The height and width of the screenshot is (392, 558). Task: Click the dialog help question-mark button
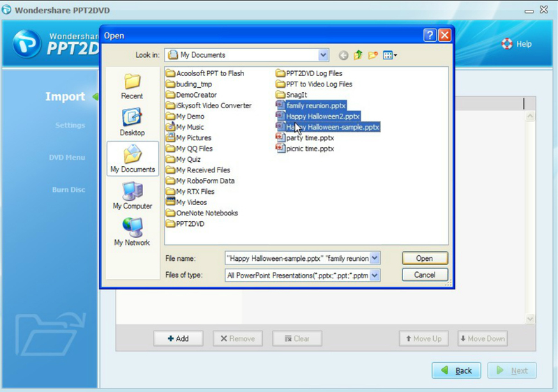[430, 35]
